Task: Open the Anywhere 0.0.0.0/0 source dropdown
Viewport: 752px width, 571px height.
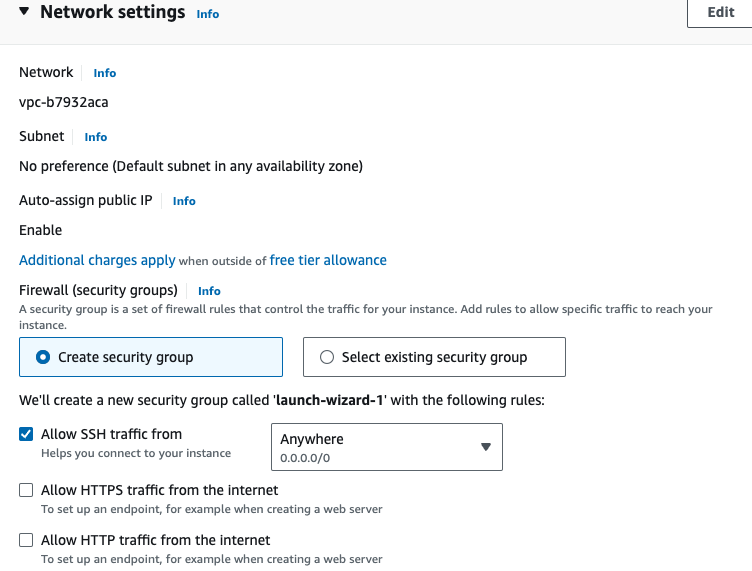Action: [387, 447]
